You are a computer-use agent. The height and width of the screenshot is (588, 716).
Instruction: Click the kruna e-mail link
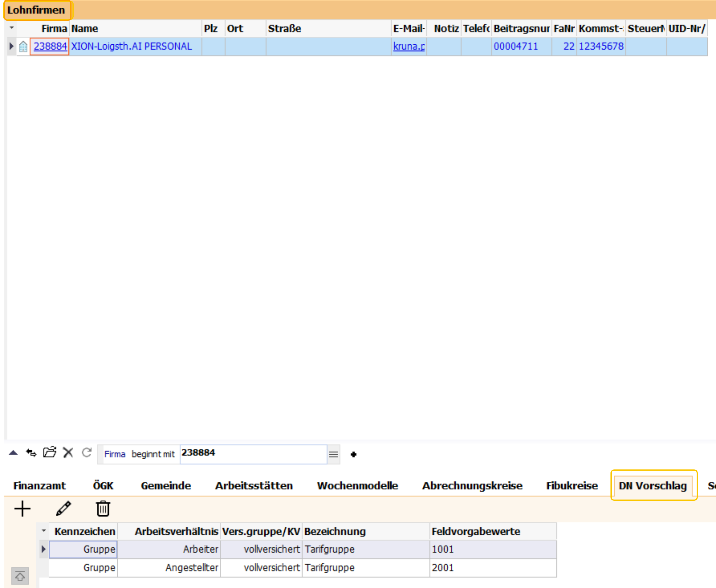tap(409, 46)
